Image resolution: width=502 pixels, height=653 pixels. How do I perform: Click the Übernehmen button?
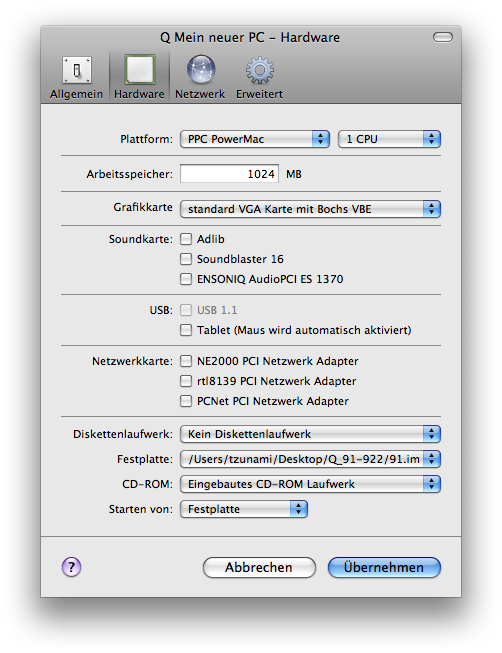coord(384,567)
